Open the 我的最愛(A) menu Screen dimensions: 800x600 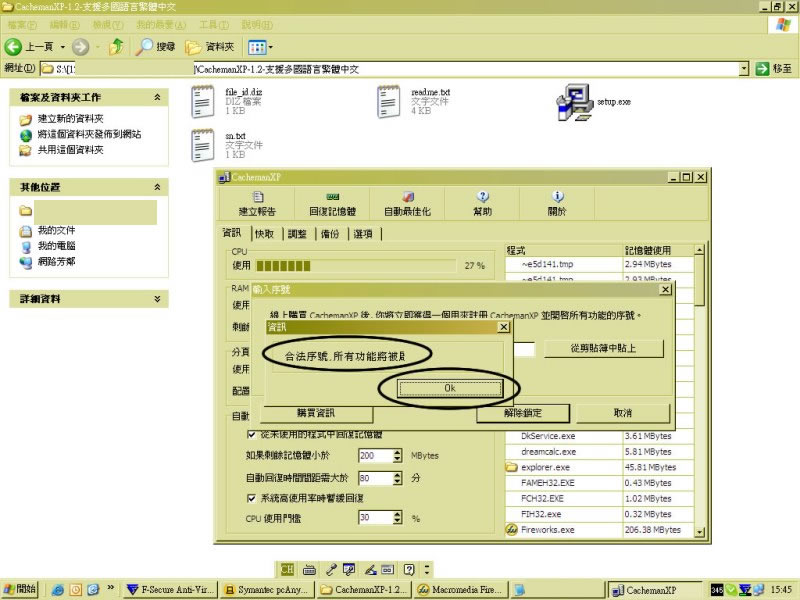pyautogui.click(x=161, y=24)
